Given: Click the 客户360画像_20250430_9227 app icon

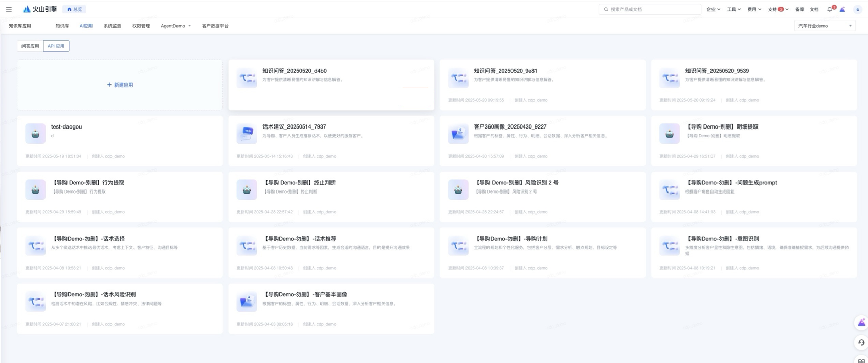Looking at the screenshot, I should pos(458,134).
